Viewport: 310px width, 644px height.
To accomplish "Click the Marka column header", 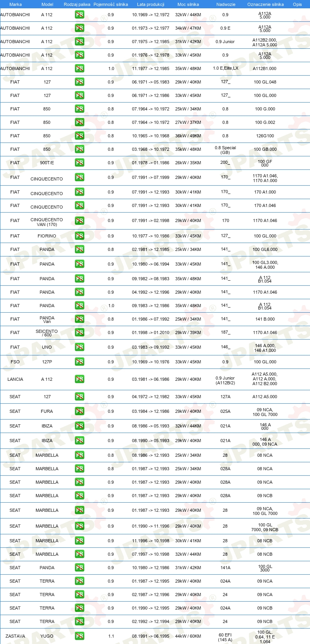I will click(15, 4).
